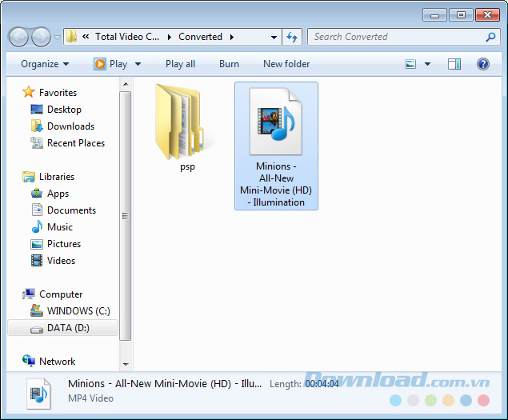
Task: Open the Pictures library
Action: coord(64,244)
